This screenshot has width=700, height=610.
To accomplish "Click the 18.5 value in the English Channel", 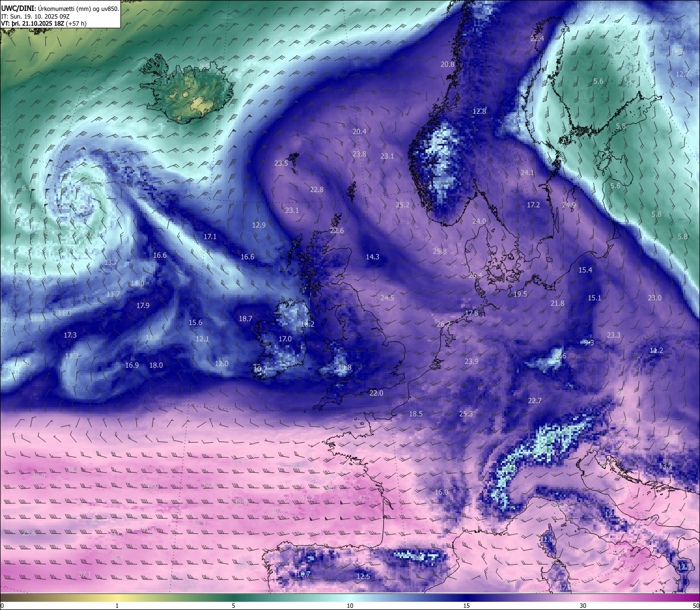I will coord(416,414).
